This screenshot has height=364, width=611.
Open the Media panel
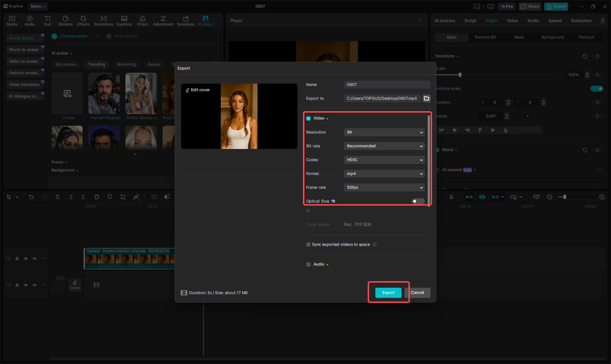point(12,20)
